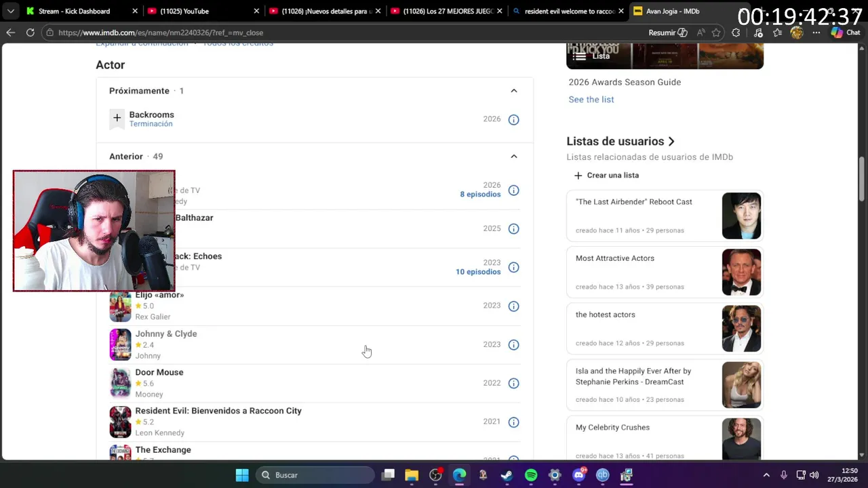This screenshot has height=488, width=868.
Task: Open info icon beside 10 episodios
Action: [513, 268]
